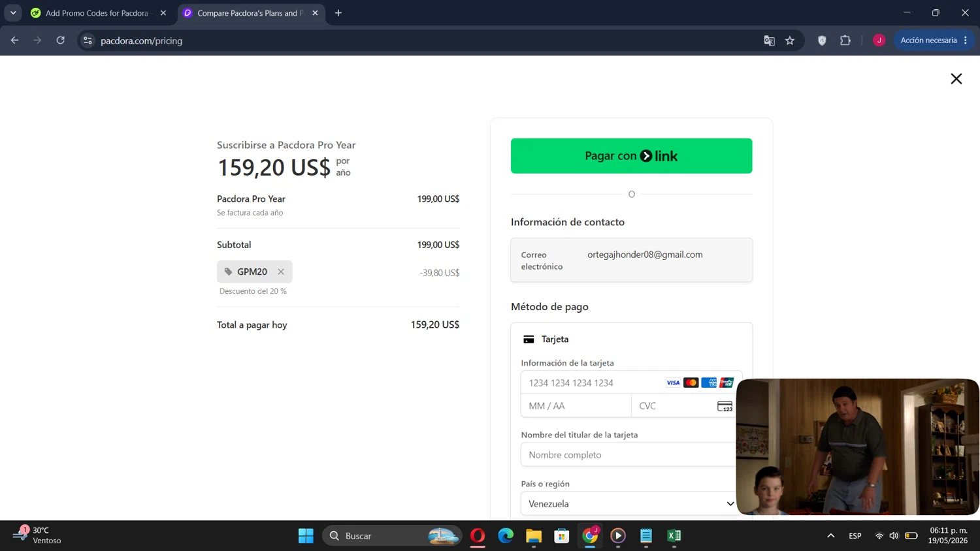Open the País o región dropdown
Image resolution: width=980 pixels, height=551 pixels.
point(631,504)
